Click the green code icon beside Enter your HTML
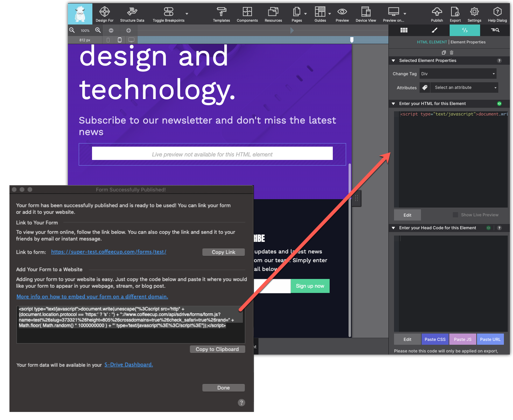Viewport: 513px width, 420px height. click(499, 104)
